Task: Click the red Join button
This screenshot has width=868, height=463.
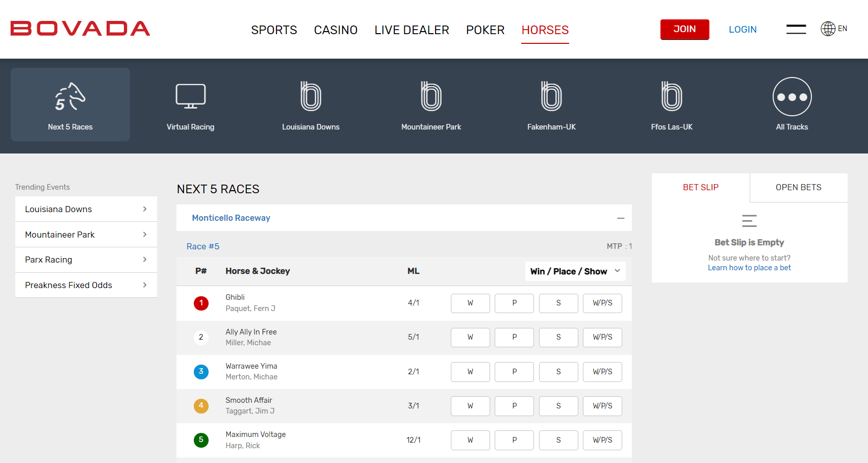Action: (x=684, y=30)
